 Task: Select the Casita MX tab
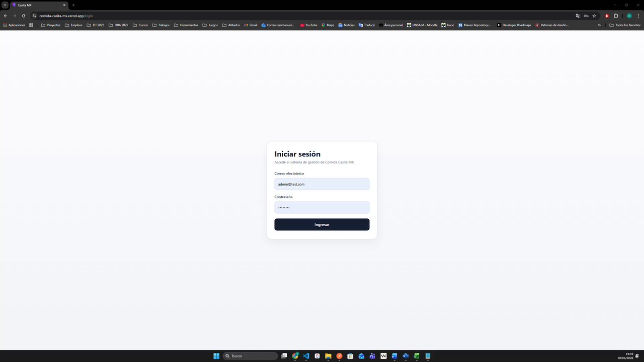click(x=39, y=5)
